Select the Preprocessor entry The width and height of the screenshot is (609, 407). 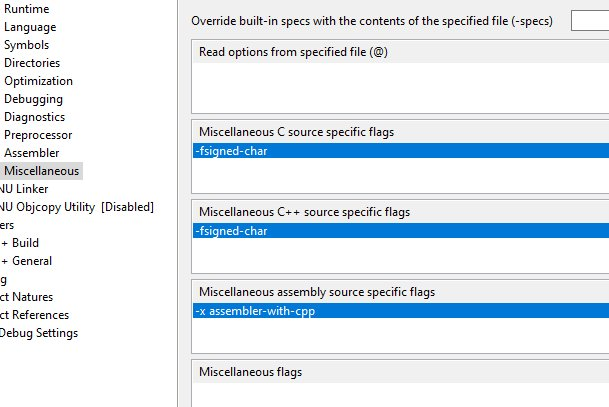37,135
